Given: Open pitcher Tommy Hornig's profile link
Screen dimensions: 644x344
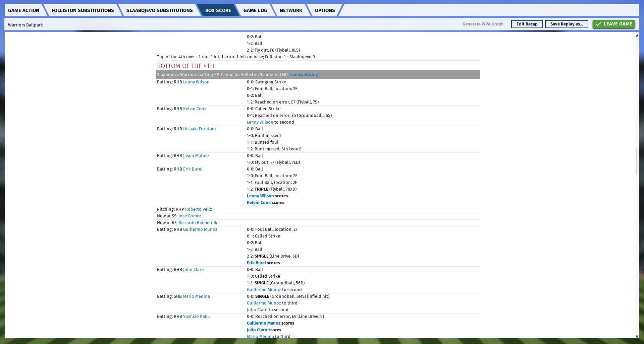Looking at the screenshot, I should coord(303,75).
